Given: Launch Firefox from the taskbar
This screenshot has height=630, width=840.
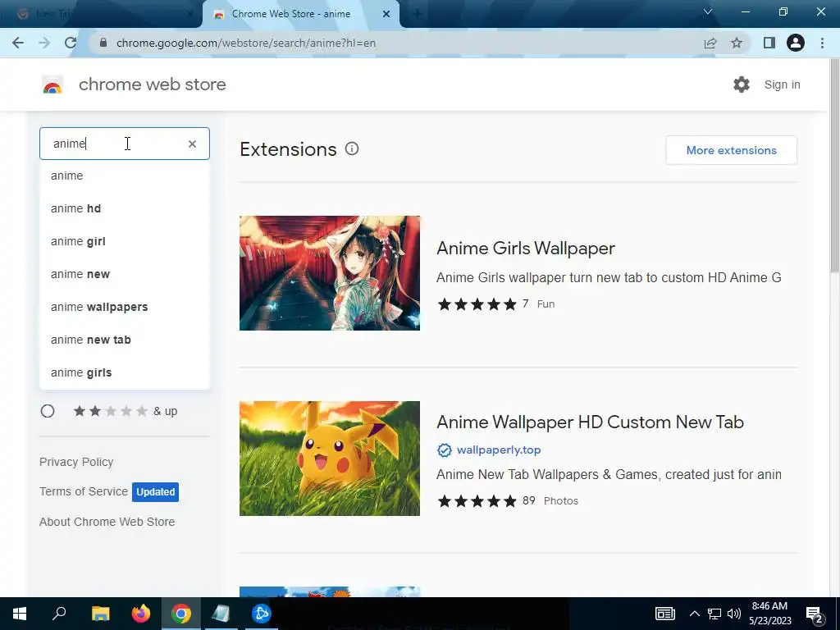Looking at the screenshot, I should 141,614.
